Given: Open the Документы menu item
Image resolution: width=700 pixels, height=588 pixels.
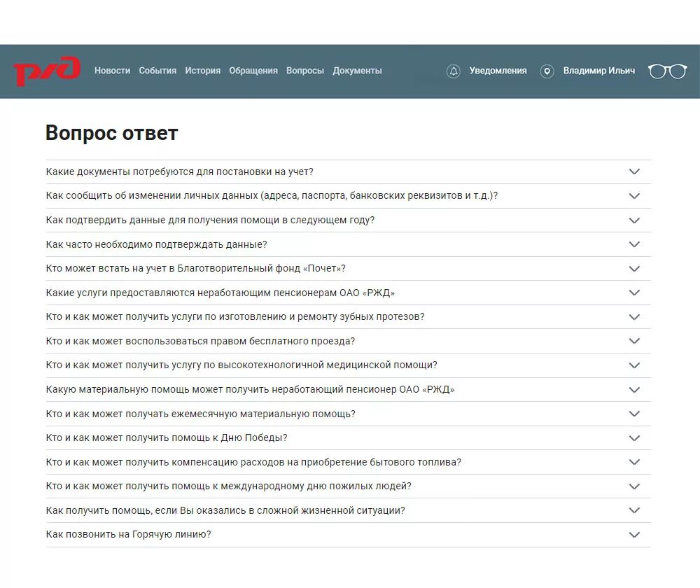Looking at the screenshot, I should [357, 71].
